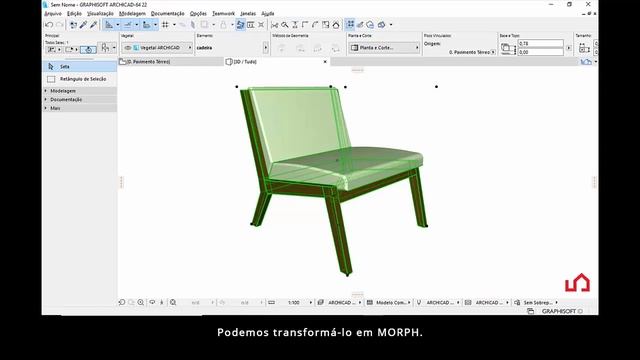
Task: Select the Inject Parameters syringe icon
Action: [x=93, y=25]
